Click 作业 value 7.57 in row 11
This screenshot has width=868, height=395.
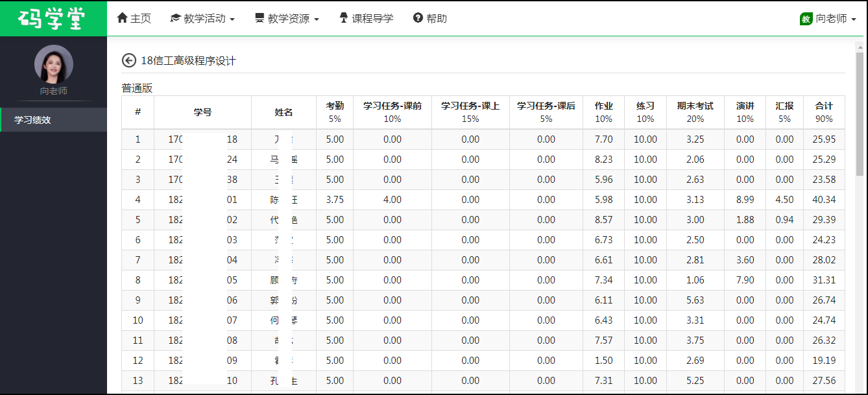[603, 341]
